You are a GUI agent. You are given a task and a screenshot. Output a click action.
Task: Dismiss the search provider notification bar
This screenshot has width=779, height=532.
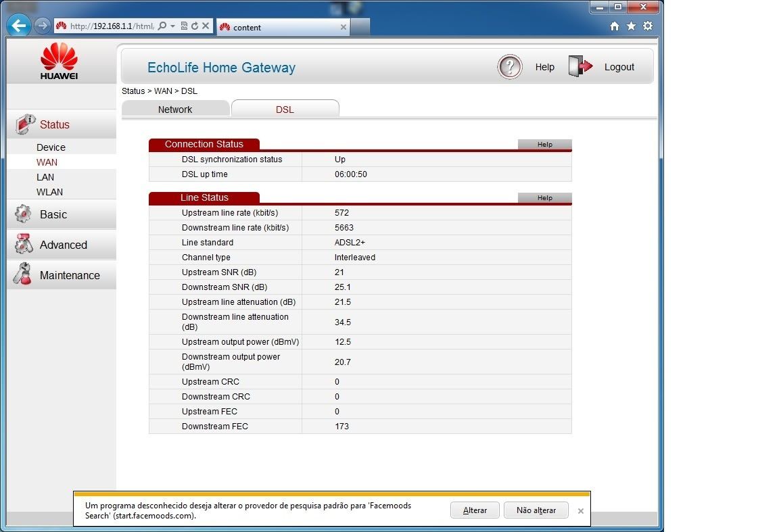click(581, 511)
